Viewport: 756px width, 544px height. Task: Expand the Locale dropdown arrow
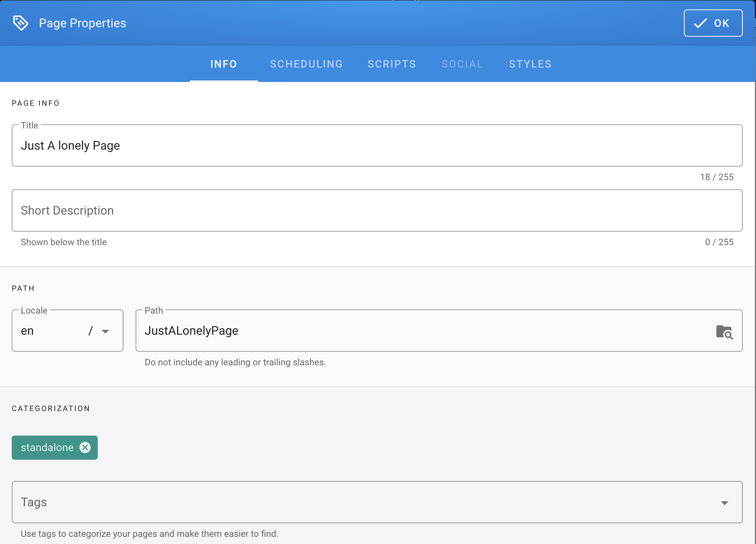click(105, 331)
